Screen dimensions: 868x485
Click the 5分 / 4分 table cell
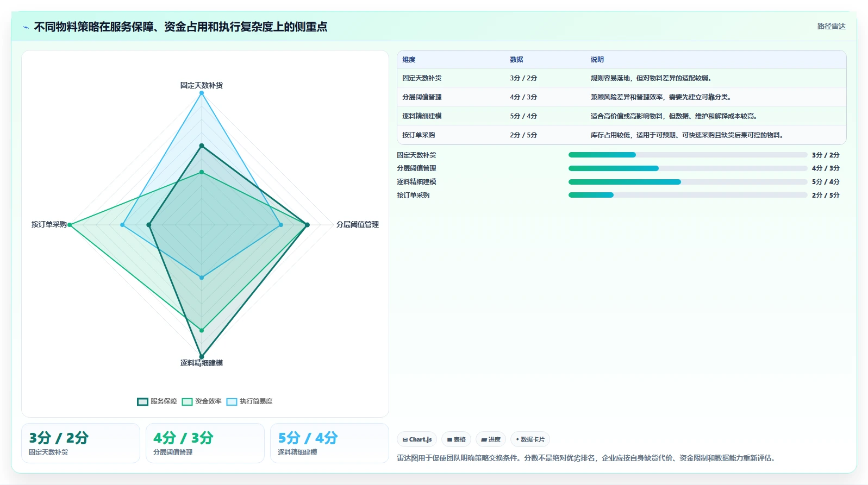point(523,116)
